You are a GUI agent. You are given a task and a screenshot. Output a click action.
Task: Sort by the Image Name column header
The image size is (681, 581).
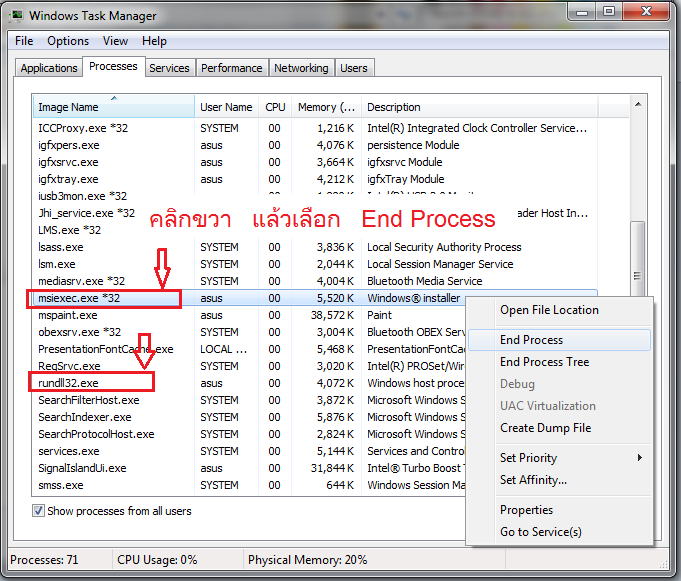coord(68,107)
